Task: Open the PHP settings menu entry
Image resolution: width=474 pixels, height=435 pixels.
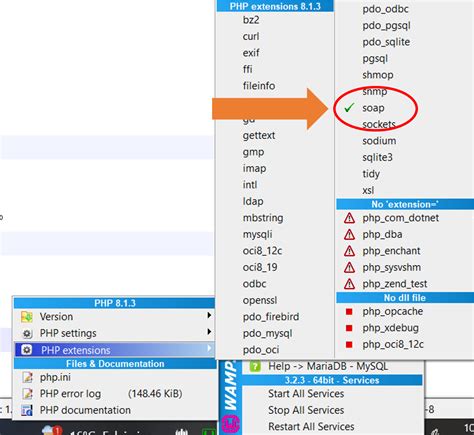Action: coord(114,333)
